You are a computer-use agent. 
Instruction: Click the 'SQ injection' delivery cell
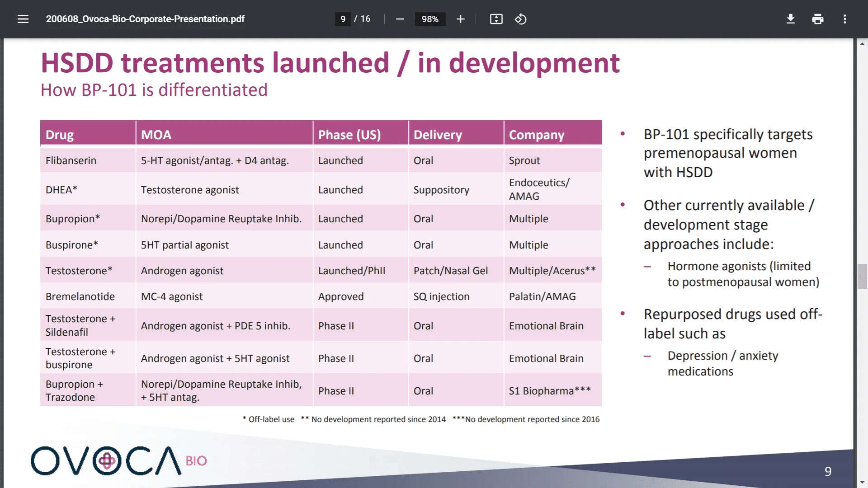(456, 296)
